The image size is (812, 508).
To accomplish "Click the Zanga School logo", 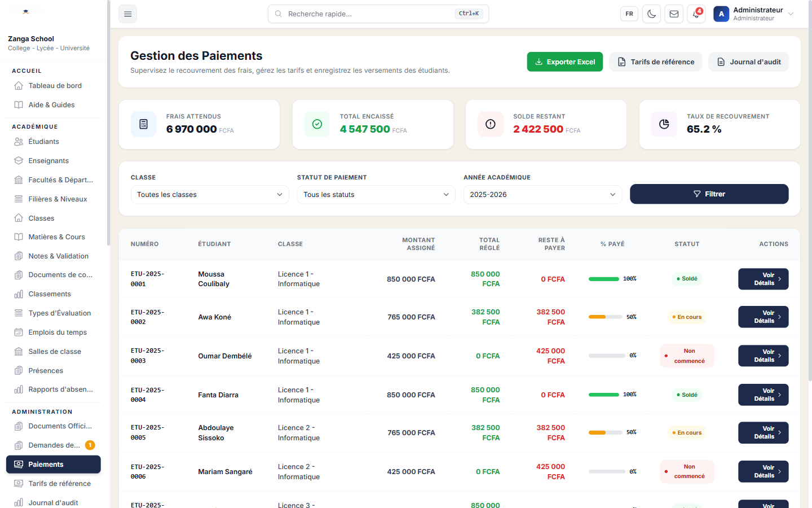I will 26,11.
